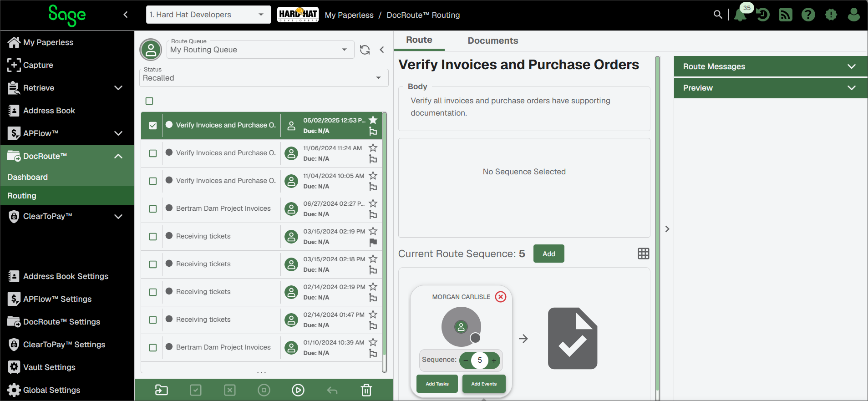Click the route list vertical scrollbar
Viewport: 868px width, 401px height.
point(384,241)
